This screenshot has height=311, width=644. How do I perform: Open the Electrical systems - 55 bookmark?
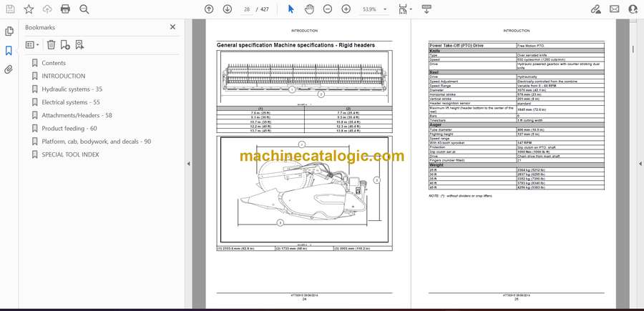pyautogui.click(x=71, y=102)
